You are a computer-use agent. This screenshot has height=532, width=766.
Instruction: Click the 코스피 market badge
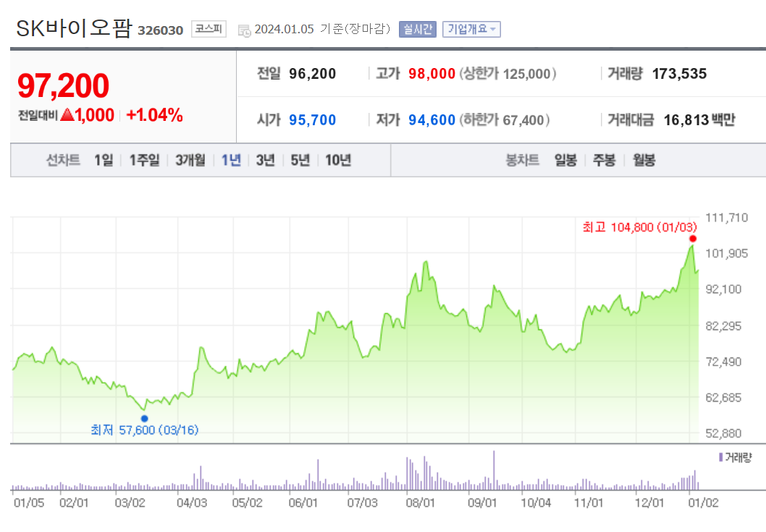pos(209,29)
